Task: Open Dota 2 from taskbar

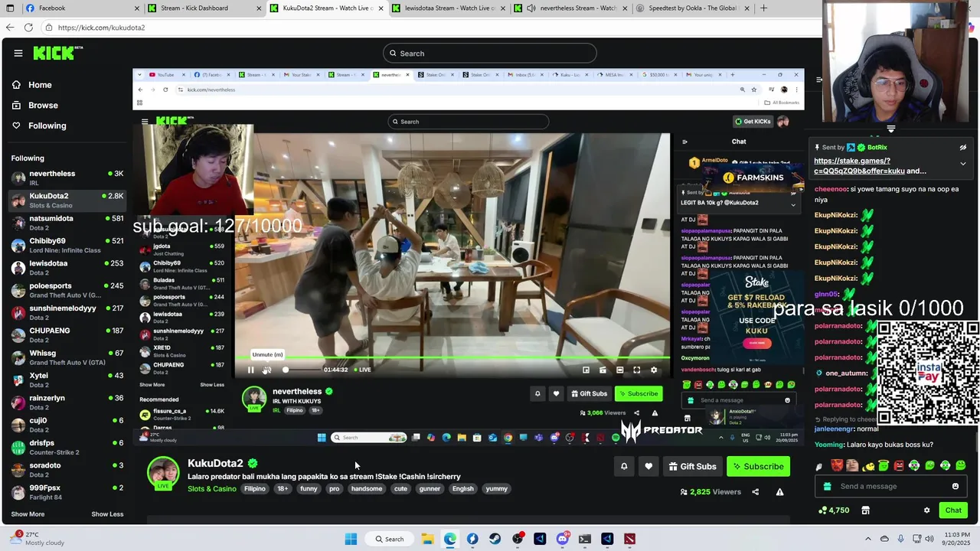Action: [x=629, y=539]
